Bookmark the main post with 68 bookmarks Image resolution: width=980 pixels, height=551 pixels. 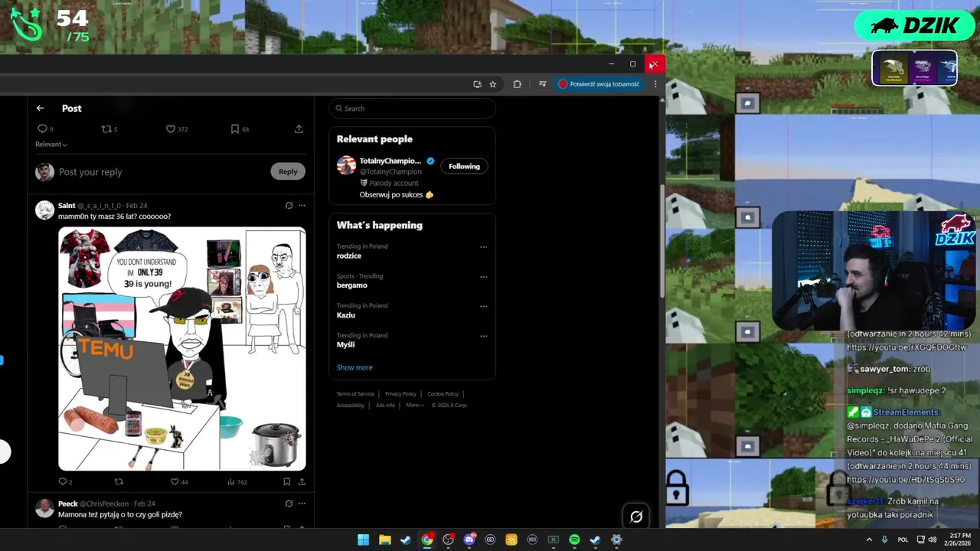pos(235,129)
